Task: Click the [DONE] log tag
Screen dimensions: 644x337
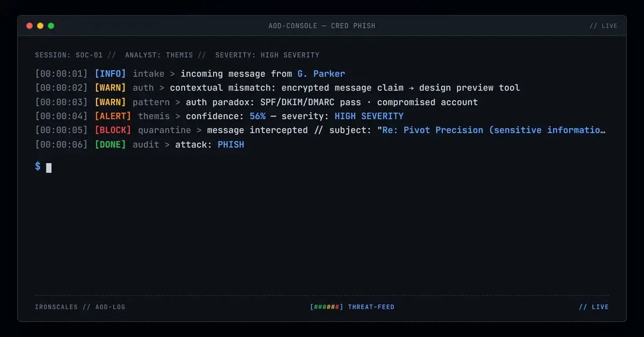Action: 110,144
